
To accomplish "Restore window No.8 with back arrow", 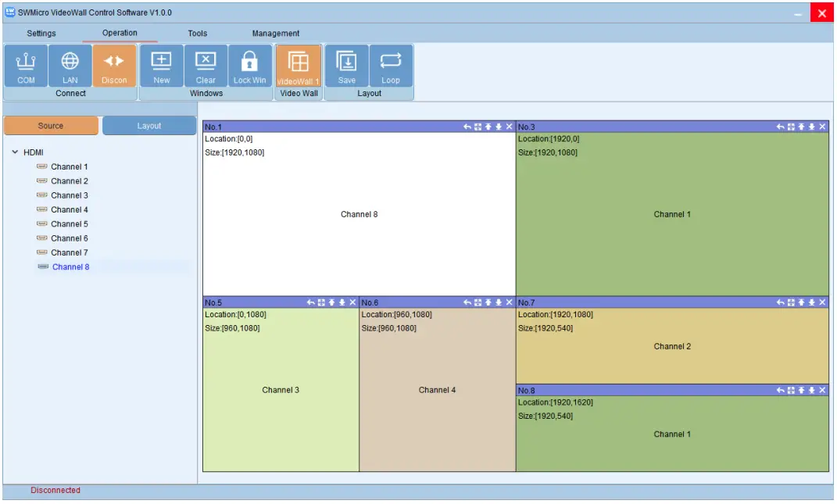I will pos(781,390).
